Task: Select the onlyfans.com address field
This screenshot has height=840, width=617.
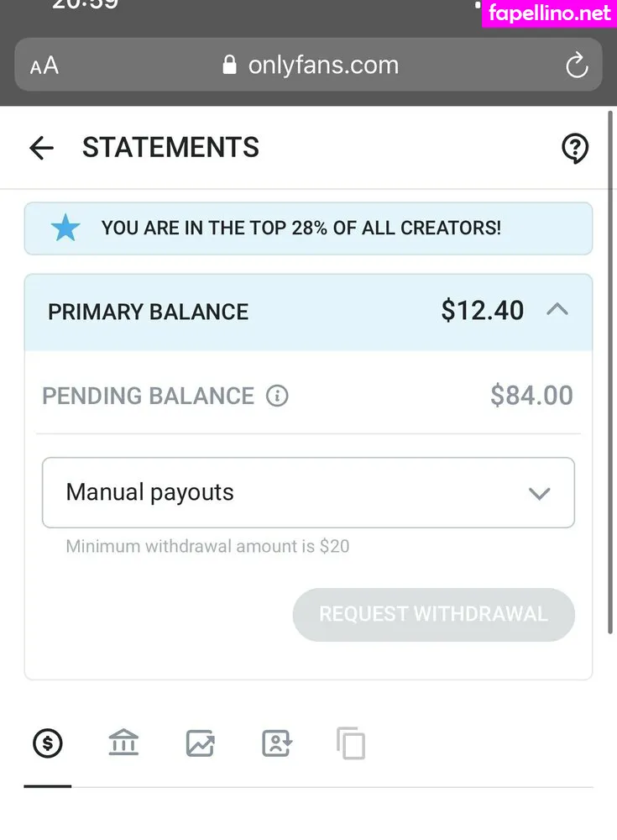Action: 323,66
